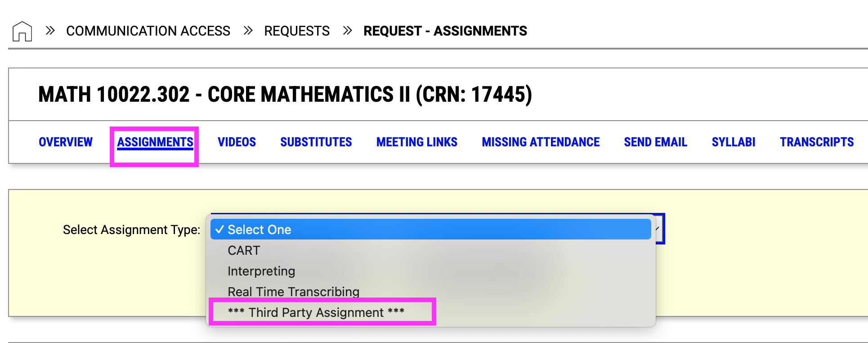Viewport: 868px width, 343px height.
Task: Open the Videos tab
Action: tap(237, 142)
